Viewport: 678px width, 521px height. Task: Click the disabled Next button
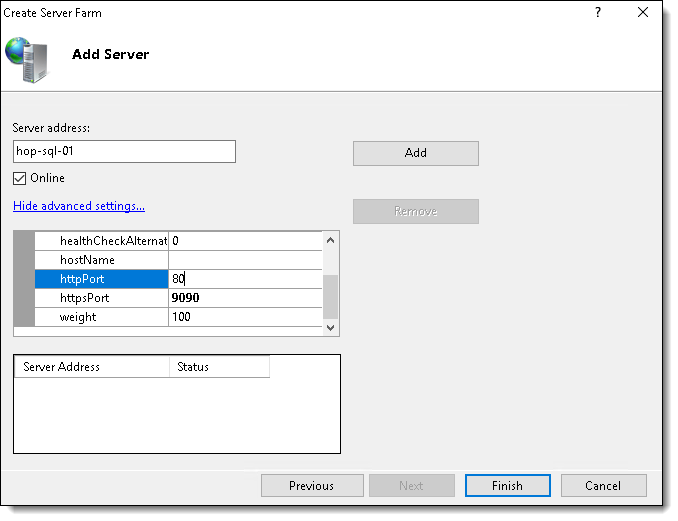click(412, 486)
